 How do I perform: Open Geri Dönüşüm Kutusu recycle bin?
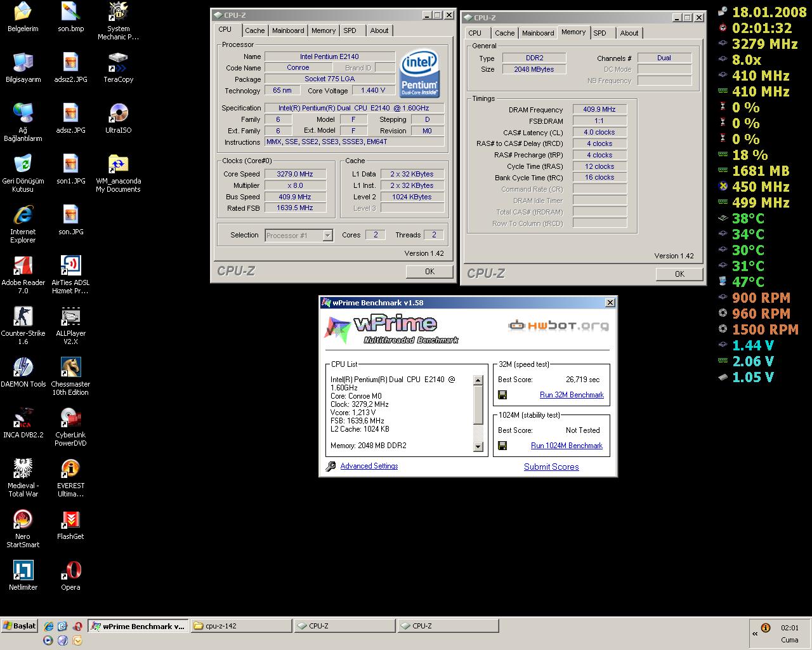tap(23, 173)
